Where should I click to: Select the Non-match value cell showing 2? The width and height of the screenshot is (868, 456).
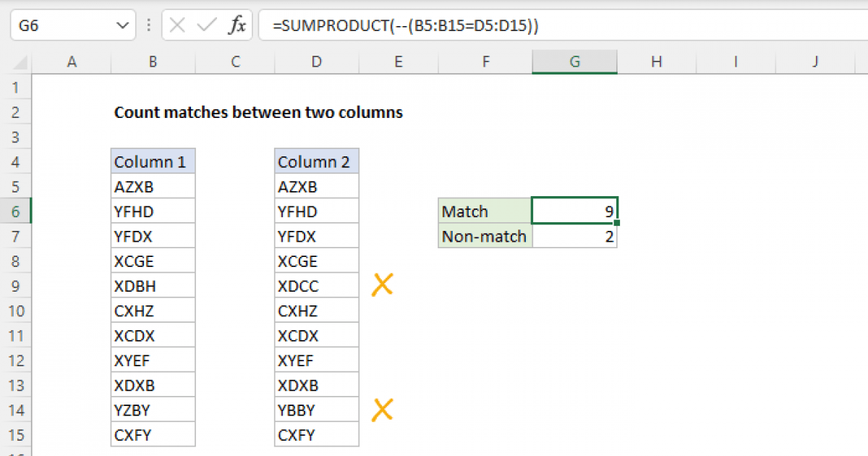(574, 237)
